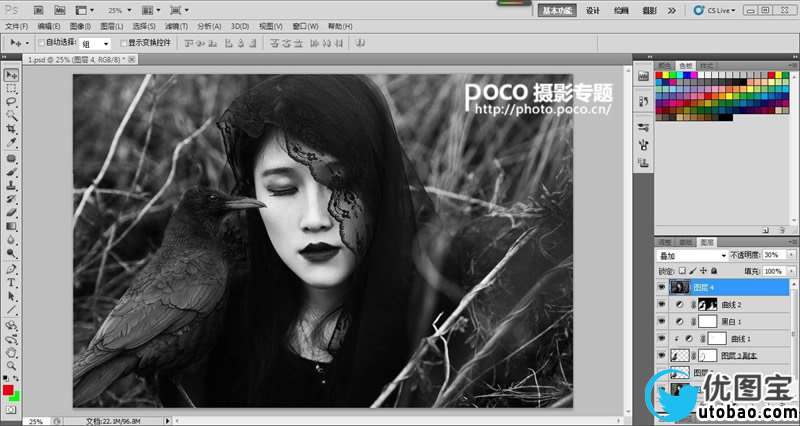The width and height of the screenshot is (800, 426).
Task: Select the Lasso tool
Action: (x=11, y=102)
